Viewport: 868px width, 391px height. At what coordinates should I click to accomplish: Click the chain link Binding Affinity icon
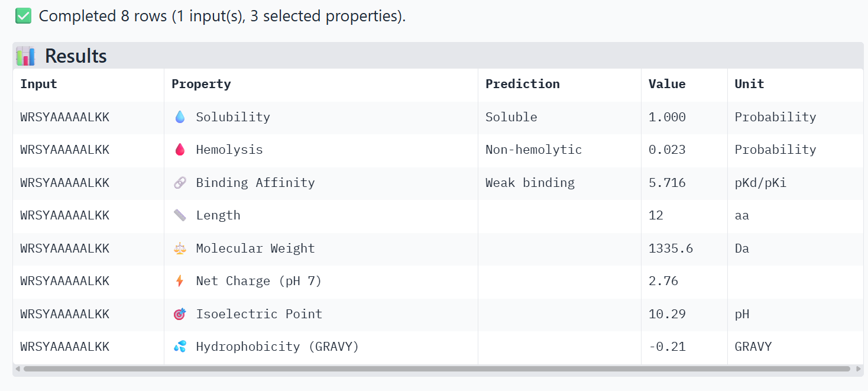click(180, 183)
